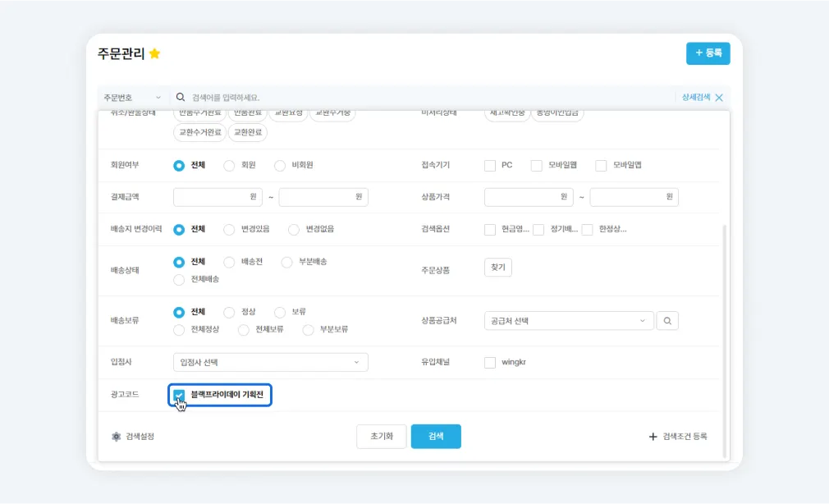
Task: Choose the 부분보류 radio option
Action: [x=308, y=329]
